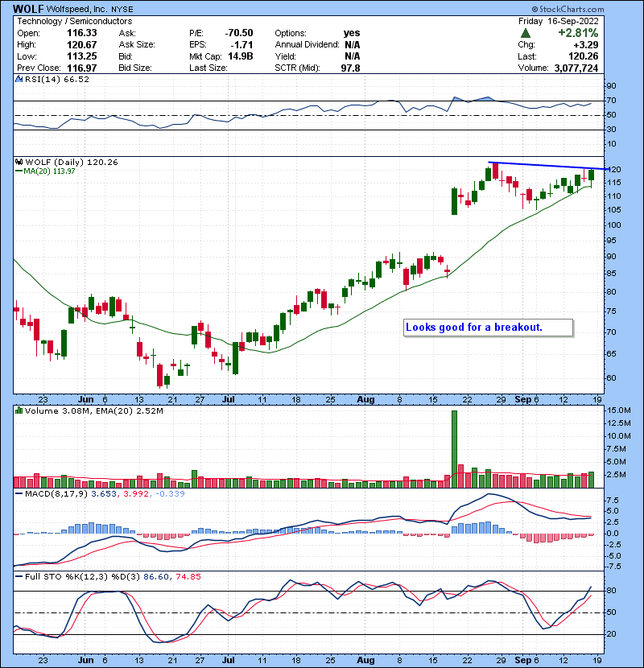Click the company name Wolfspeed, Inc.
644x668 pixels.
pyautogui.click(x=77, y=9)
